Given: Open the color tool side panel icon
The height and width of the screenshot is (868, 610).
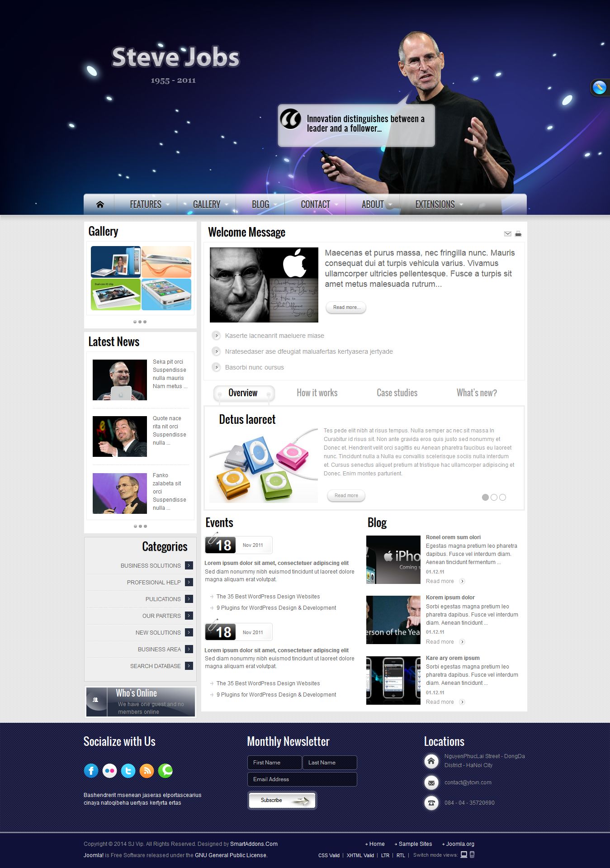Looking at the screenshot, I should [600, 87].
